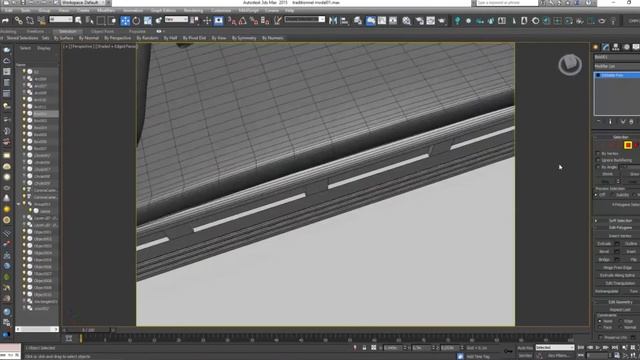Switch to the Create command panel tab
This screenshot has width=640, height=360.
tap(596, 47)
